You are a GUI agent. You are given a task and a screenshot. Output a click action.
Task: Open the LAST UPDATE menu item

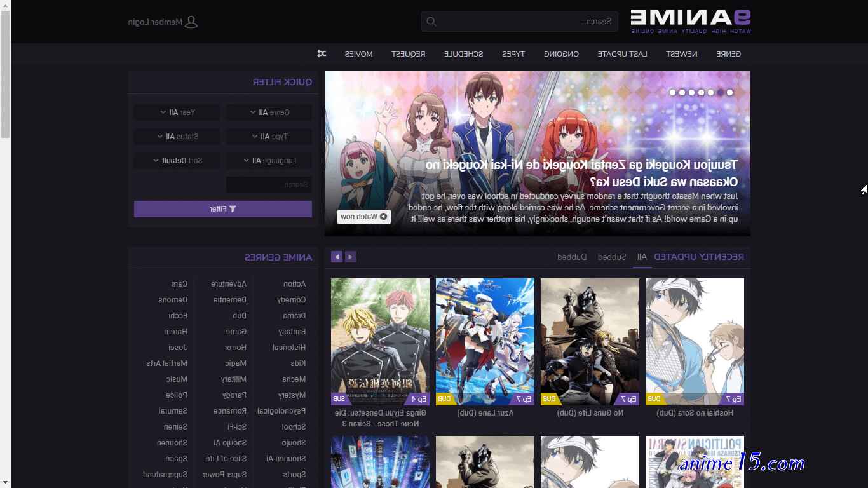pos(623,54)
